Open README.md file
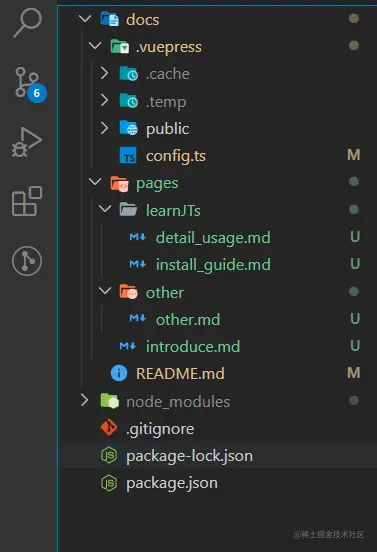The image size is (377, 552). click(x=180, y=374)
